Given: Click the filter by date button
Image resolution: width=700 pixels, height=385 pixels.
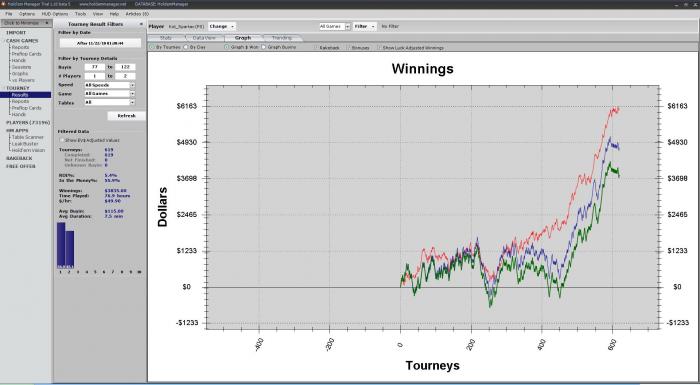Looking at the screenshot, I should point(100,43).
